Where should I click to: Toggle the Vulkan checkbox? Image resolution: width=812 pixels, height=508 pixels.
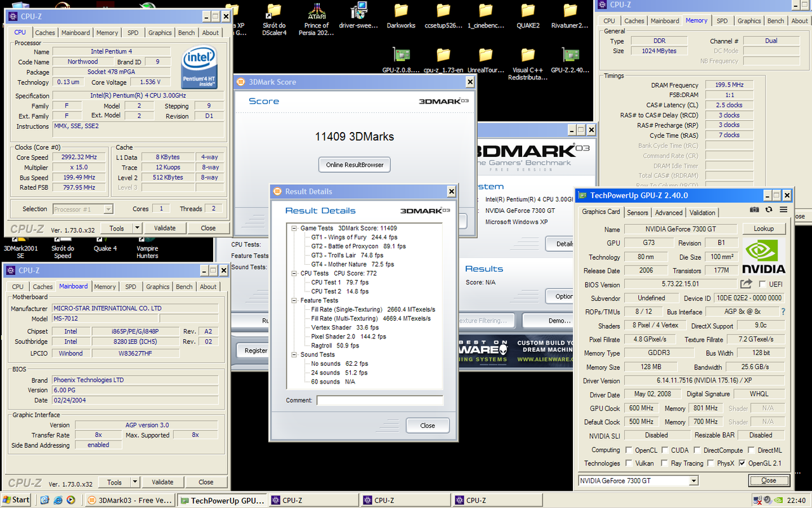629,463
